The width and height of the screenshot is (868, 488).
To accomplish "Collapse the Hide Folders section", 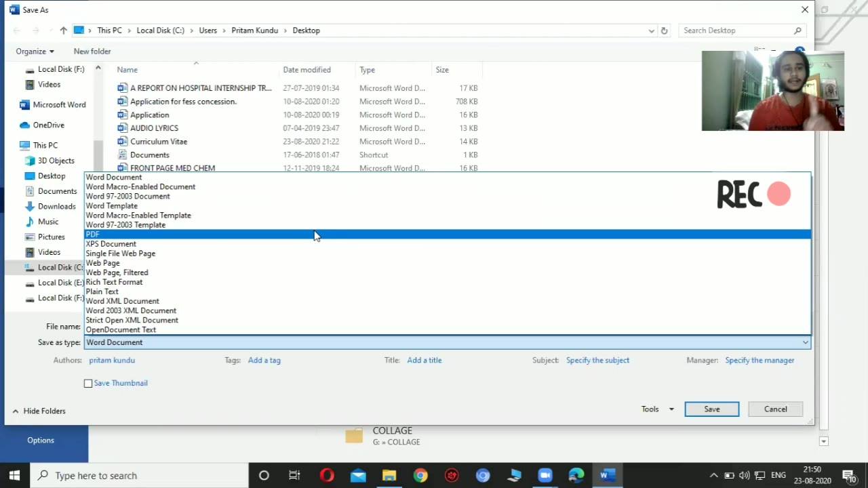I will [39, 411].
